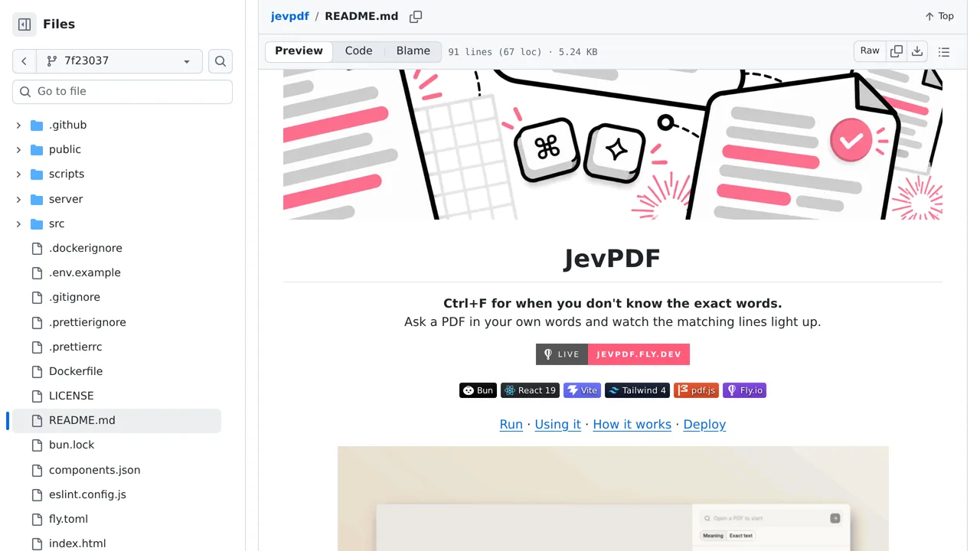Click the Fly.io badge
This screenshot has width=980, height=551.
click(x=744, y=390)
